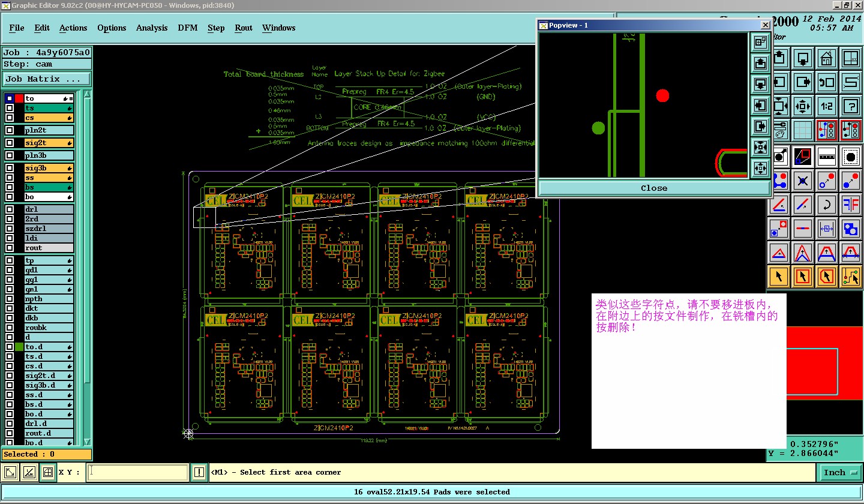Toggle the drl layer checkbox
Viewport: 864px width, 504px height.
point(10,209)
